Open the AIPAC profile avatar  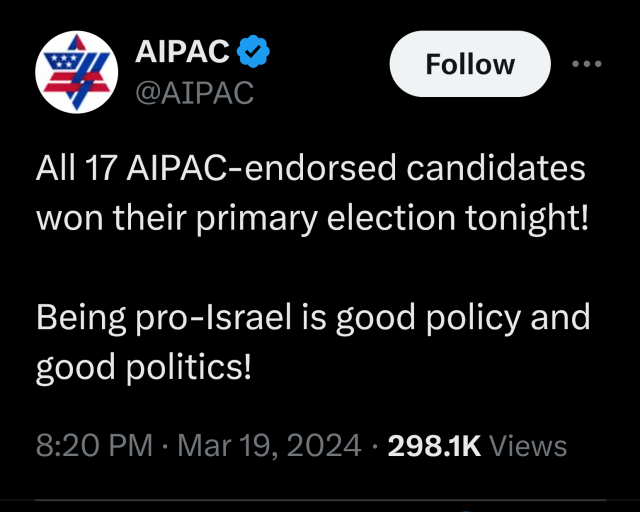77,72
